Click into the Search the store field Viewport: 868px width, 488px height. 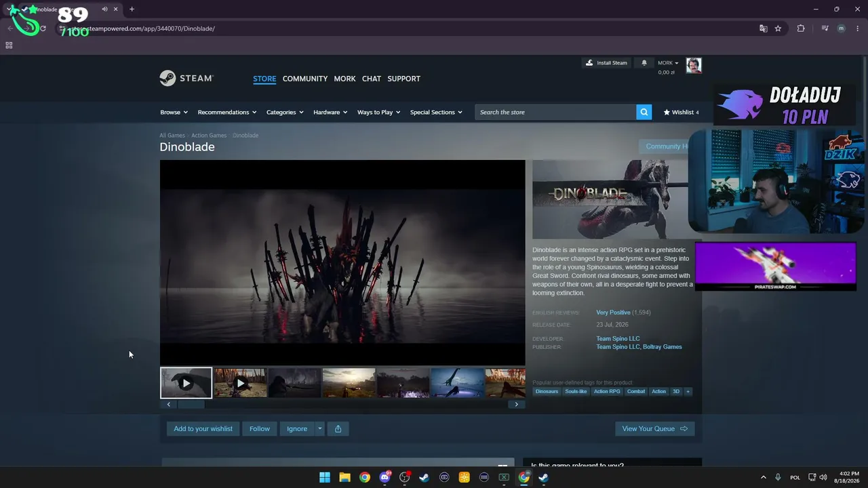pos(556,112)
